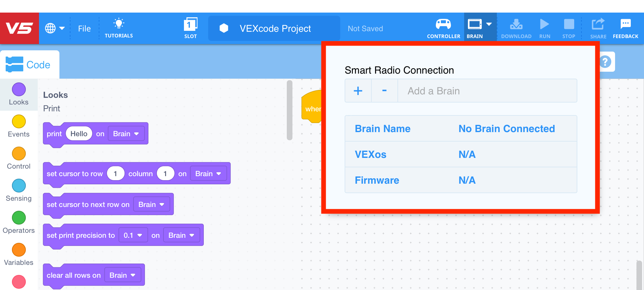Click the Smart Radio Connection heading
This screenshot has height=290, width=644.
(x=399, y=70)
